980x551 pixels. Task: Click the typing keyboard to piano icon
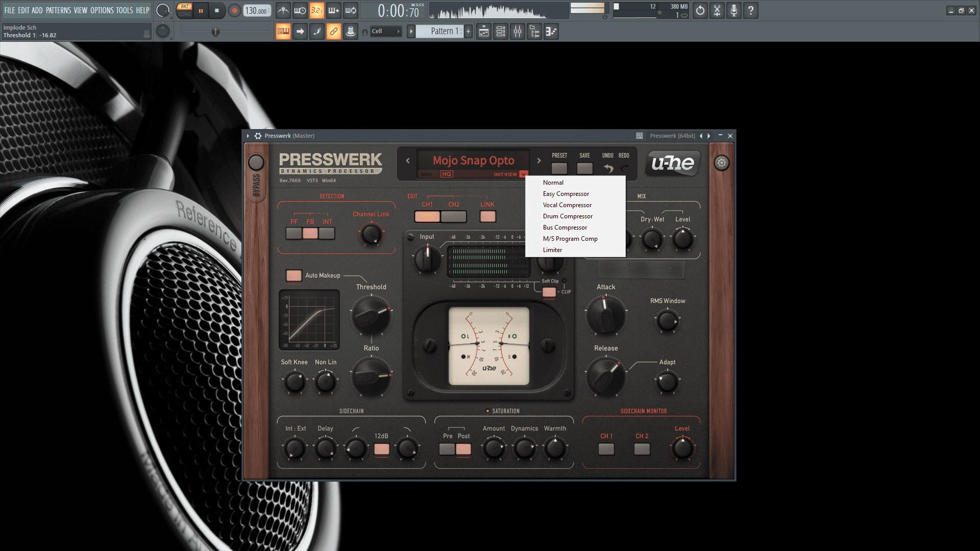tap(283, 32)
